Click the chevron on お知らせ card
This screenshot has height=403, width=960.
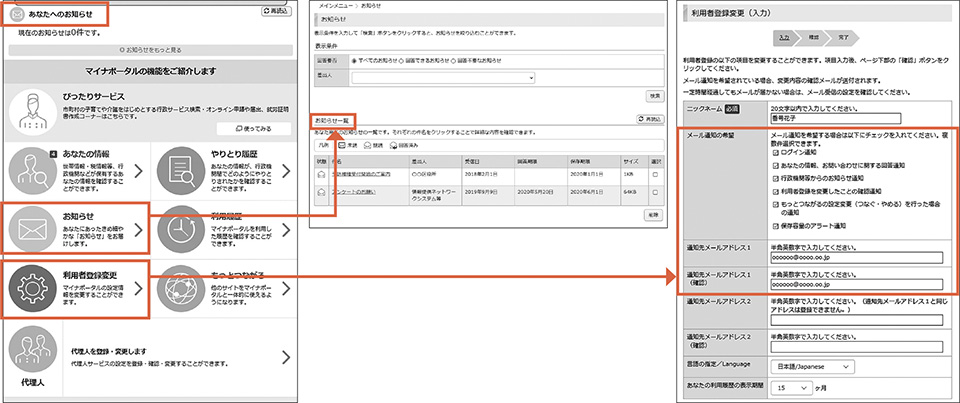click(x=138, y=229)
